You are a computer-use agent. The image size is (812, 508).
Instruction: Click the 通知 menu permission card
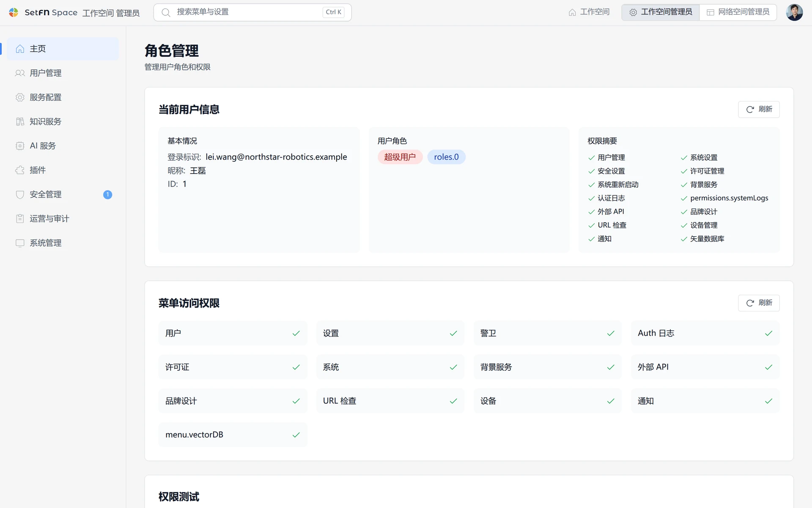[x=705, y=401]
